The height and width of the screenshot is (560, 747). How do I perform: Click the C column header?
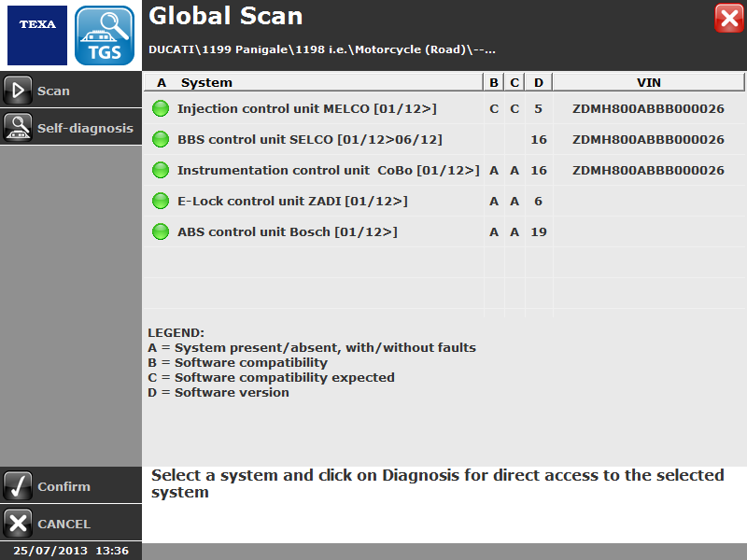tap(514, 82)
